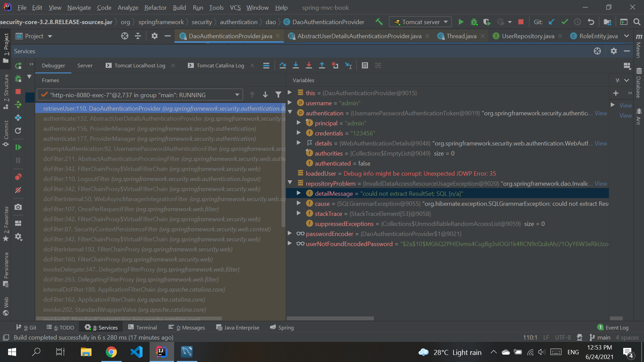
Task: Click the filter frames funnel icon
Action: tap(278, 95)
